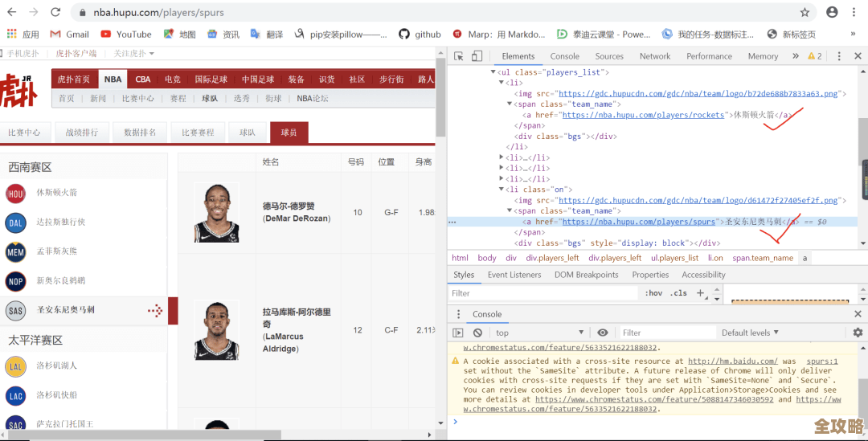Open the Event Listeners sidebar tab
Image resolution: width=868 pixels, height=441 pixels.
click(514, 275)
